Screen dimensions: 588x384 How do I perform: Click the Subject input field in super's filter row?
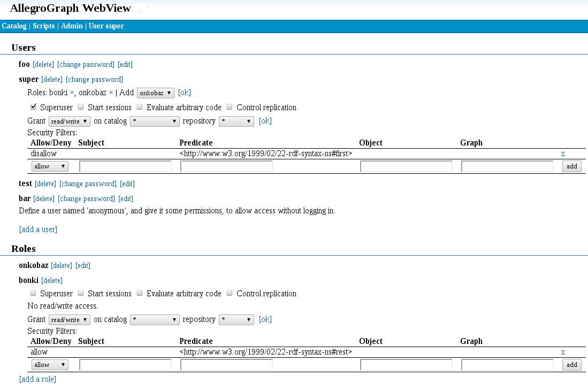pos(125,166)
